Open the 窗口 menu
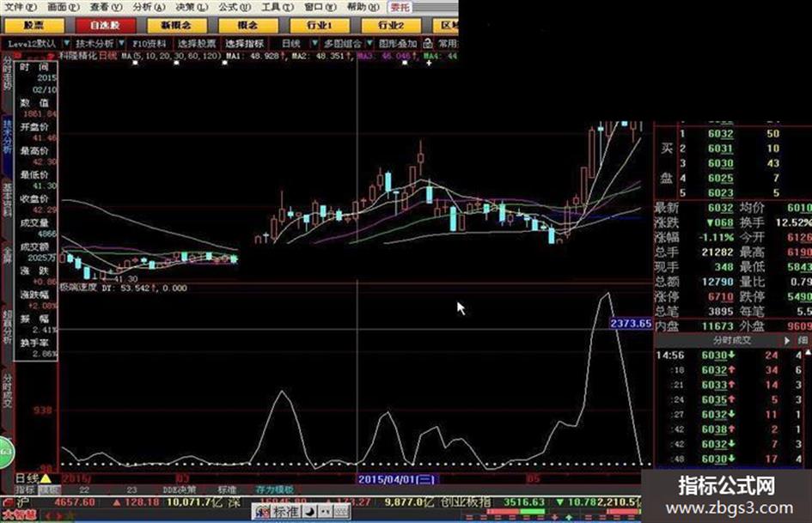The height and width of the screenshot is (523, 812). pyautogui.click(x=320, y=7)
